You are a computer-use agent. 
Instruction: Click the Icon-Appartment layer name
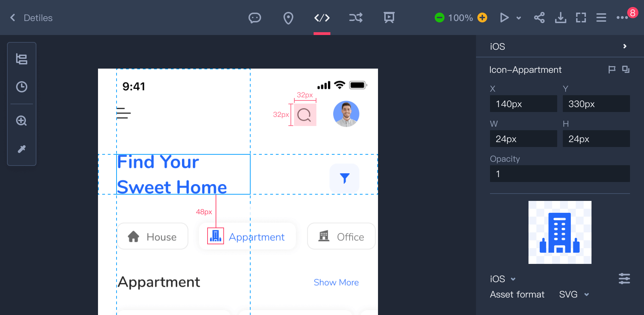[x=525, y=70]
